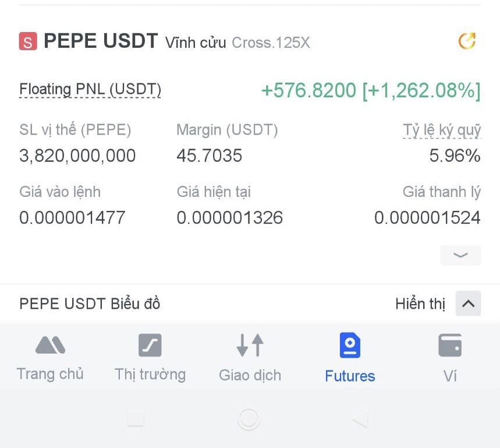Open the PEPE USDT pair title
The image size is (500, 448).
tap(101, 41)
